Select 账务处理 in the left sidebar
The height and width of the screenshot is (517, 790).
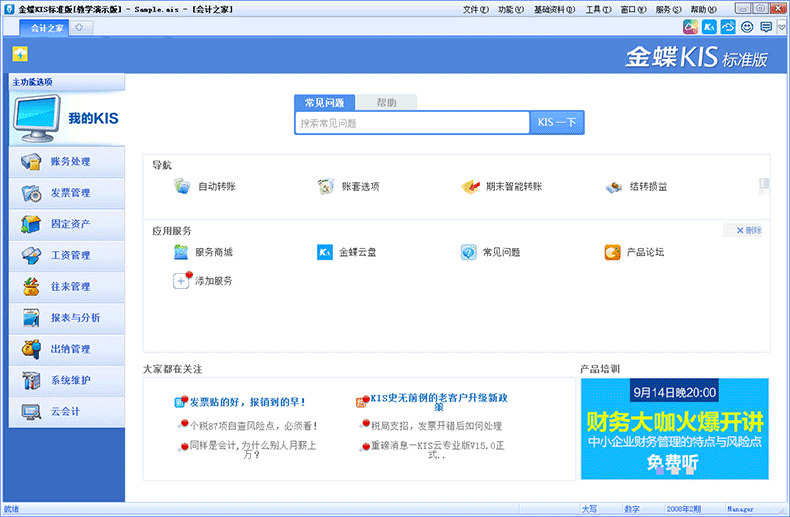pos(67,162)
